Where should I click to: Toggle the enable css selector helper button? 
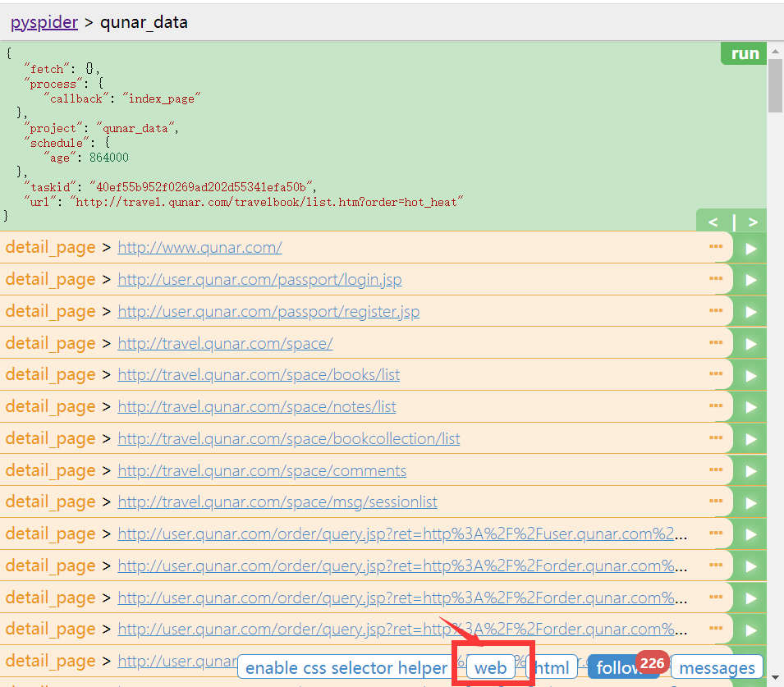346,667
